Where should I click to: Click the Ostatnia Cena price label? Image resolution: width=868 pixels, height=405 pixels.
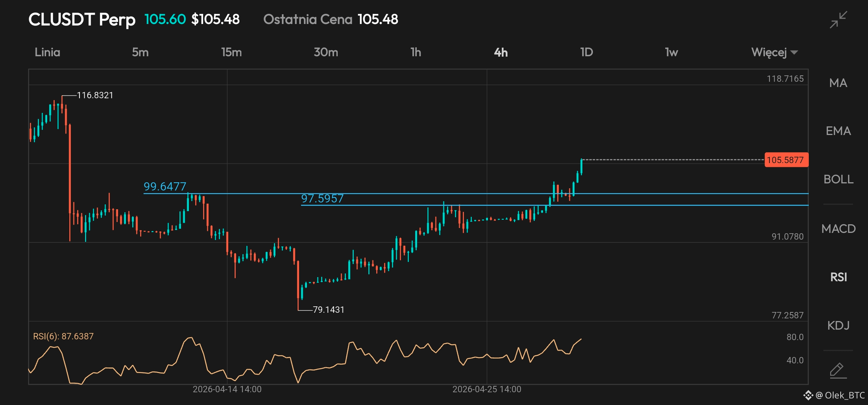coord(308,19)
